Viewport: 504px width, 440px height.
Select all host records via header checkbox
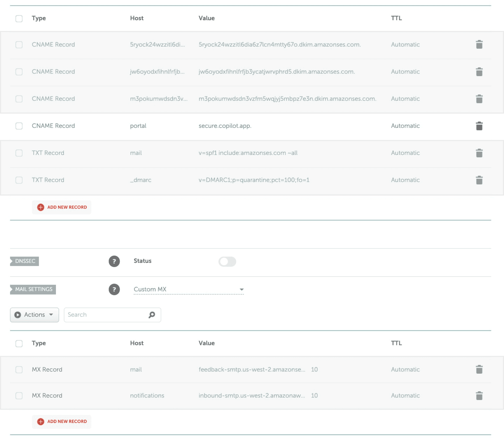pyautogui.click(x=19, y=18)
